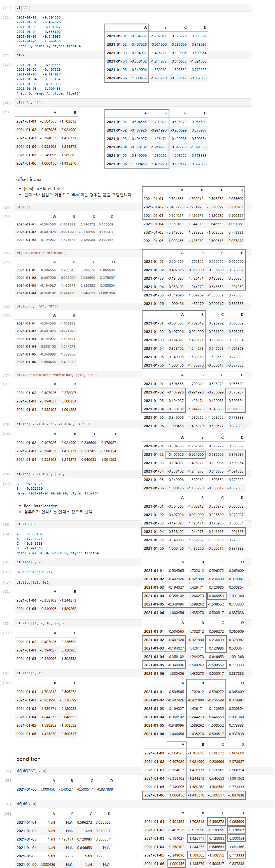
Task: Click the output value 0.6466531354039217
Action: [x=35, y=572]
